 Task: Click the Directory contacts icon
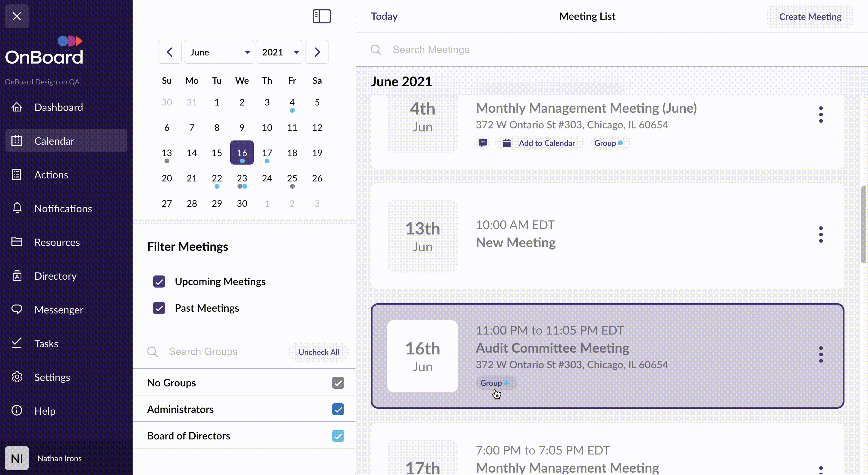tap(17, 275)
